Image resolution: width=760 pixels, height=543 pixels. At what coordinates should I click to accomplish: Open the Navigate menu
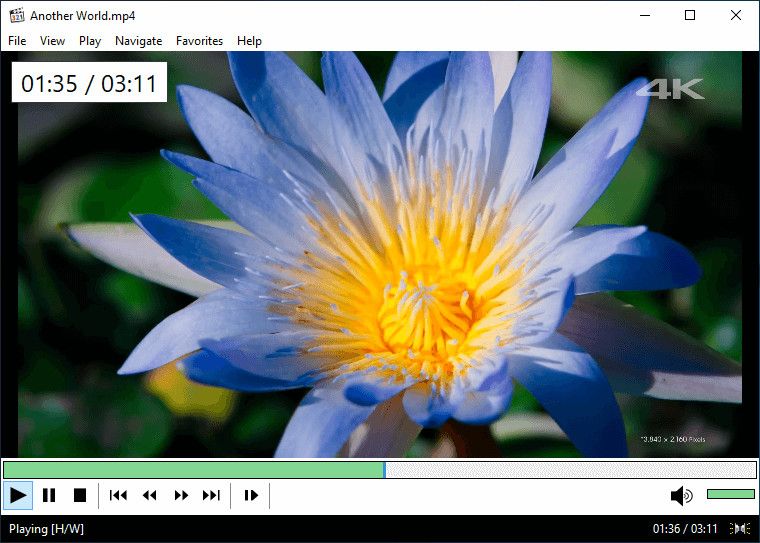click(x=139, y=41)
